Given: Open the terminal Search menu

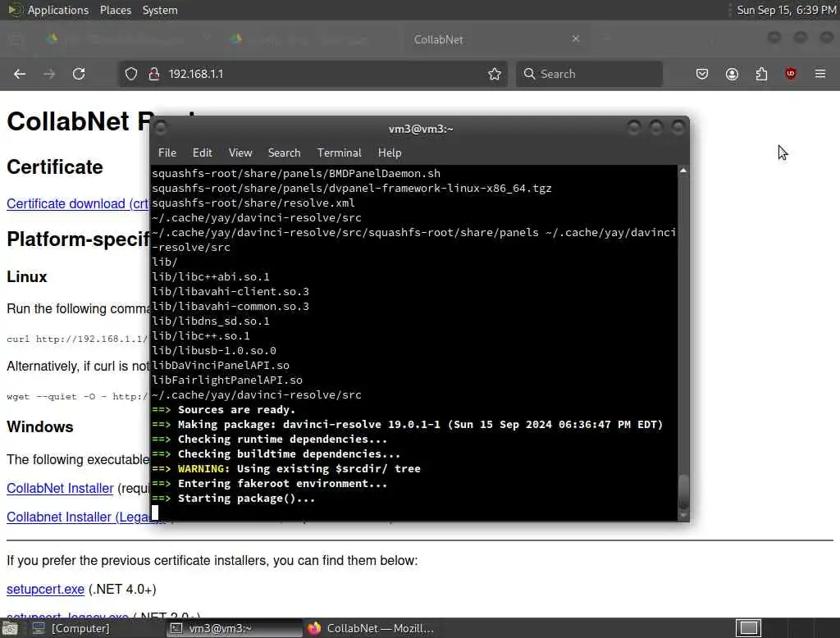Looking at the screenshot, I should point(284,153).
